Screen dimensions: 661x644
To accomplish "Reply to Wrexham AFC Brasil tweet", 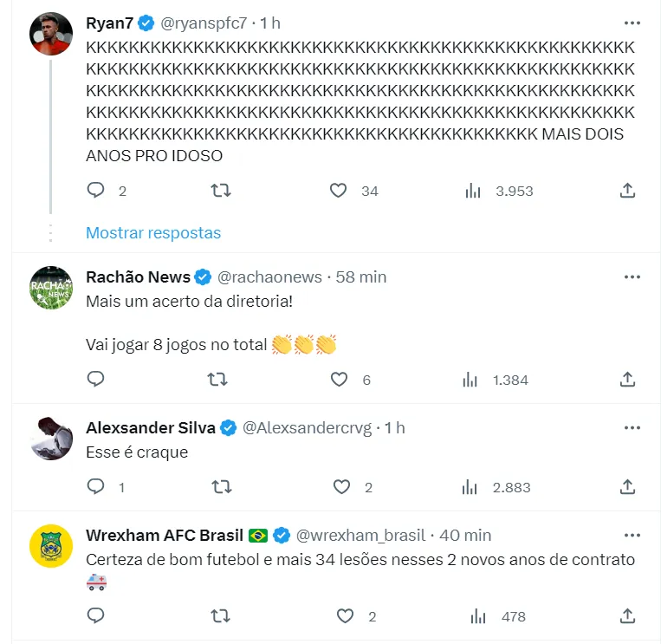I will pyautogui.click(x=96, y=616).
